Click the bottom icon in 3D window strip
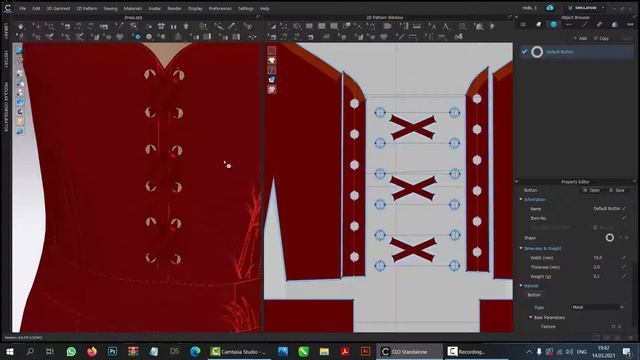 [20, 131]
